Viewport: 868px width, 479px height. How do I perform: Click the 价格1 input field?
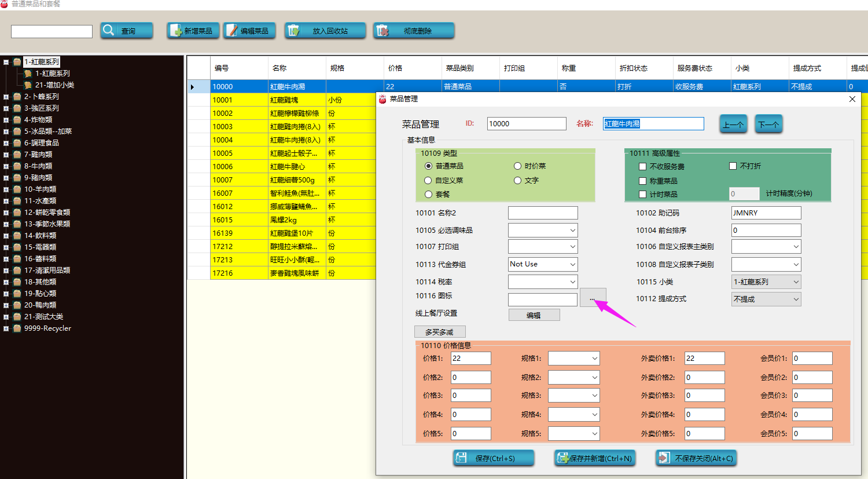tap(471, 358)
